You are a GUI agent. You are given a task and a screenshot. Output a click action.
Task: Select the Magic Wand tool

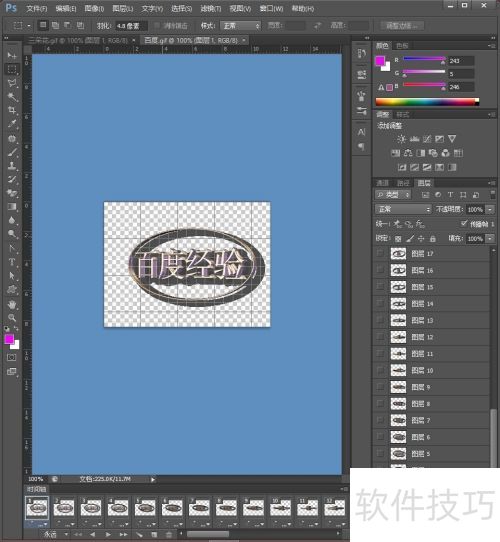tap(12, 97)
